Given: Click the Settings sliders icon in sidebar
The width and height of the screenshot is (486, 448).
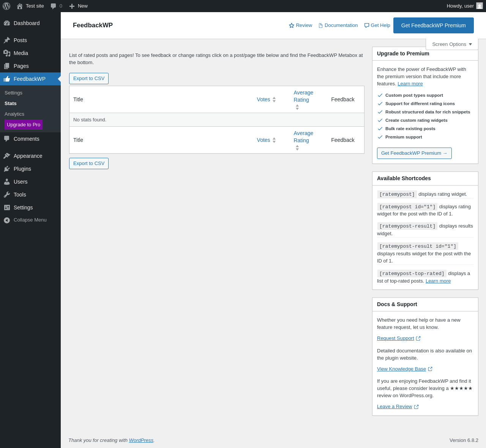Looking at the screenshot, I should [x=7, y=207].
